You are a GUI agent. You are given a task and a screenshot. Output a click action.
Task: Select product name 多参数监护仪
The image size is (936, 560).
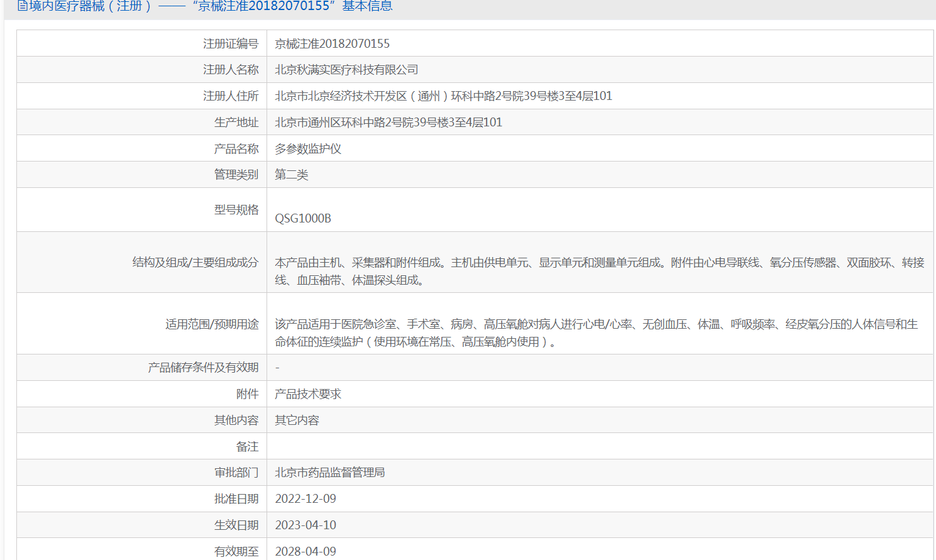click(308, 149)
